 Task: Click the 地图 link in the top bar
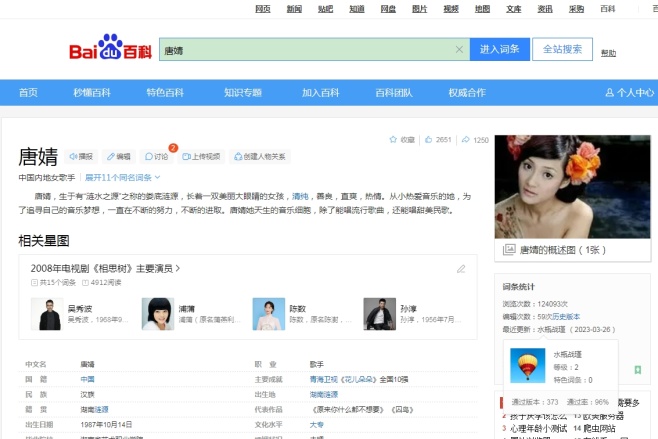482,8
